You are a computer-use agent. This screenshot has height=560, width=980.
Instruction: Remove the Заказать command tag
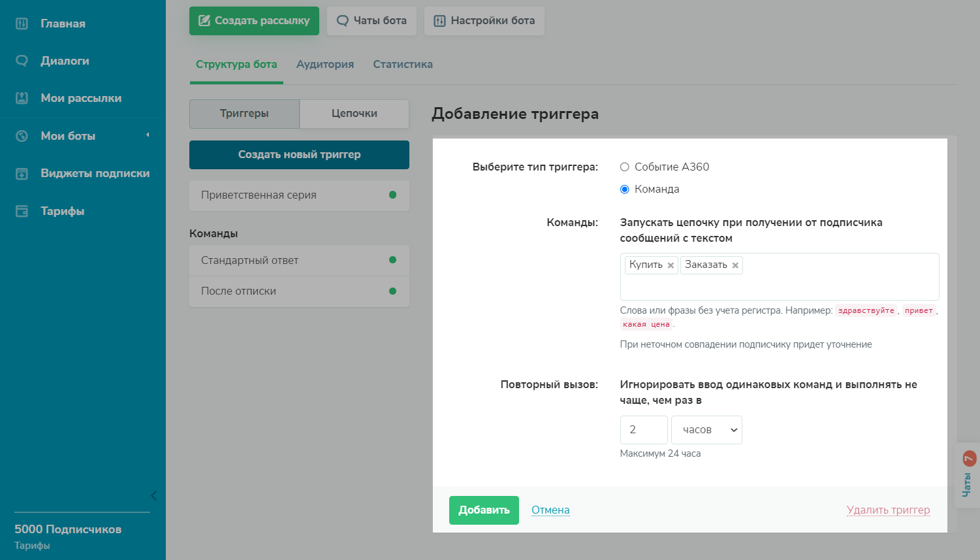735,265
